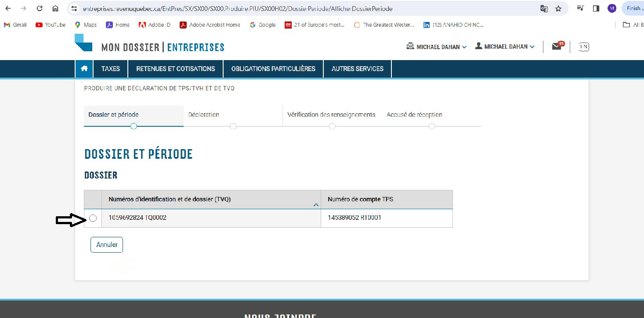Open the messages envelope icon
This screenshot has width=644, height=318.
557,46
